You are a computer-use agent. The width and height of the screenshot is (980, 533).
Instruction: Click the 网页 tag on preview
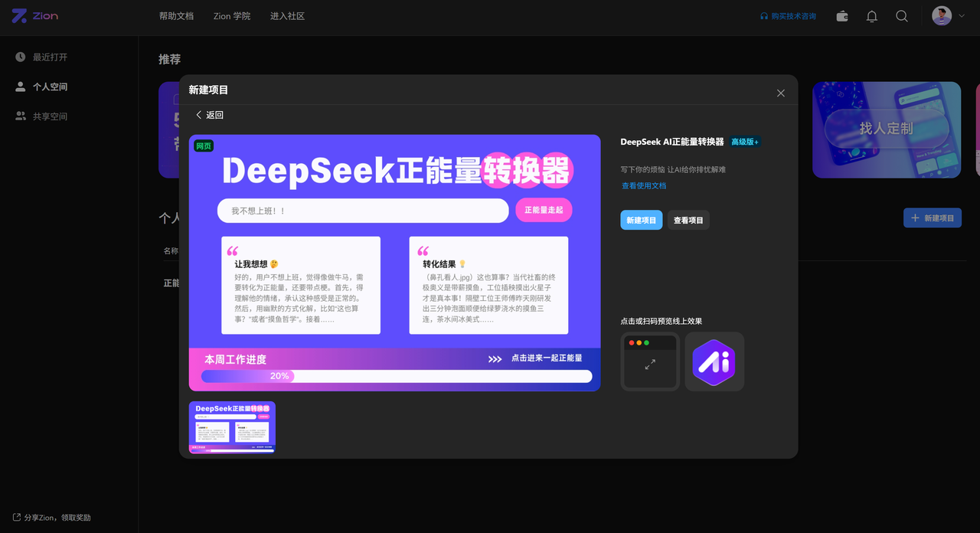pos(204,146)
